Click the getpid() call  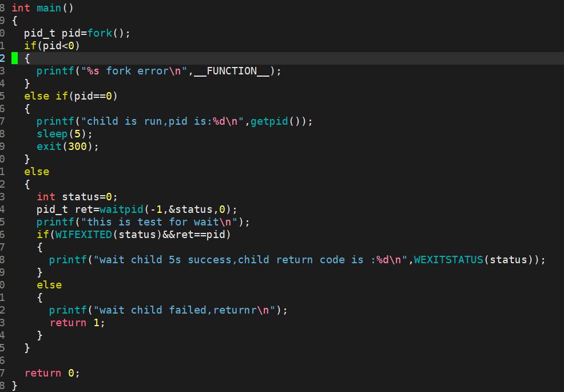point(276,121)
